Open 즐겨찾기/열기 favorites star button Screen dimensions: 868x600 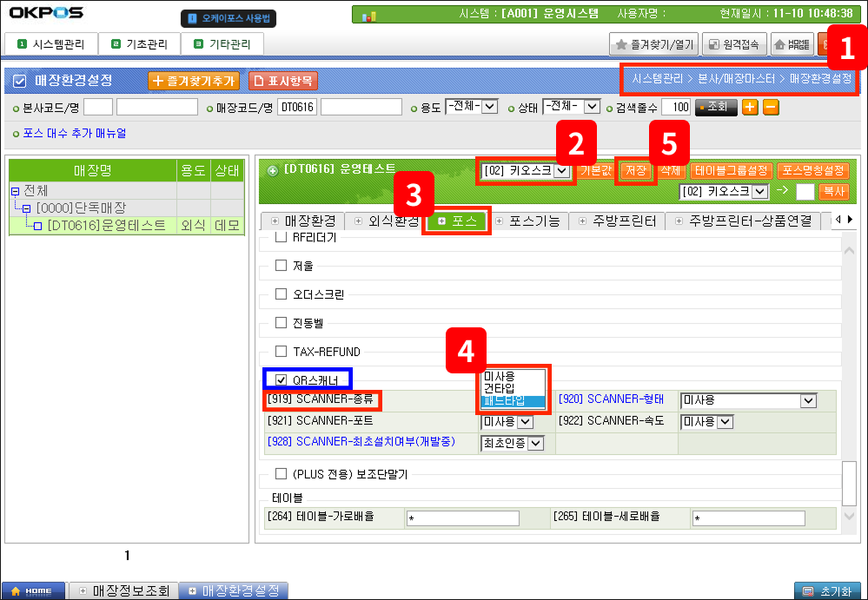point(653,43)
